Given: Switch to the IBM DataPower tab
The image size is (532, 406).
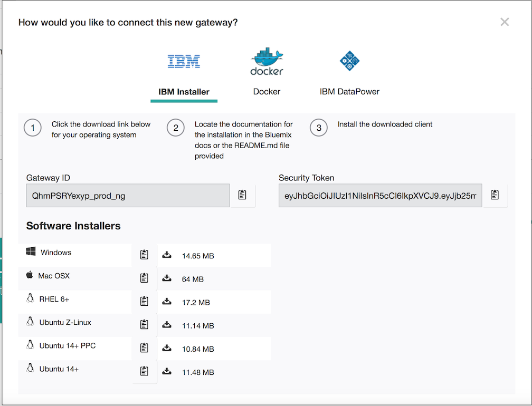Looking at the screenshot, I should click(349, 92).
